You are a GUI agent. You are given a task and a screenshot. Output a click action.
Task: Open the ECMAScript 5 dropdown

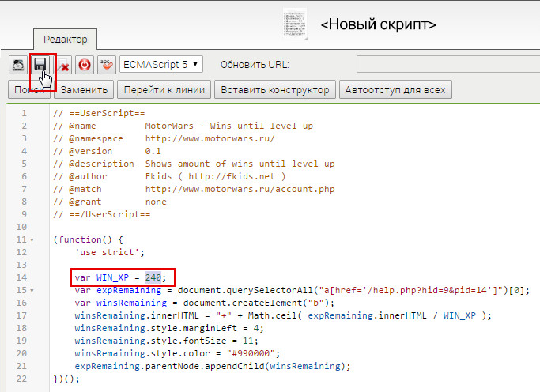coord(161,64)
